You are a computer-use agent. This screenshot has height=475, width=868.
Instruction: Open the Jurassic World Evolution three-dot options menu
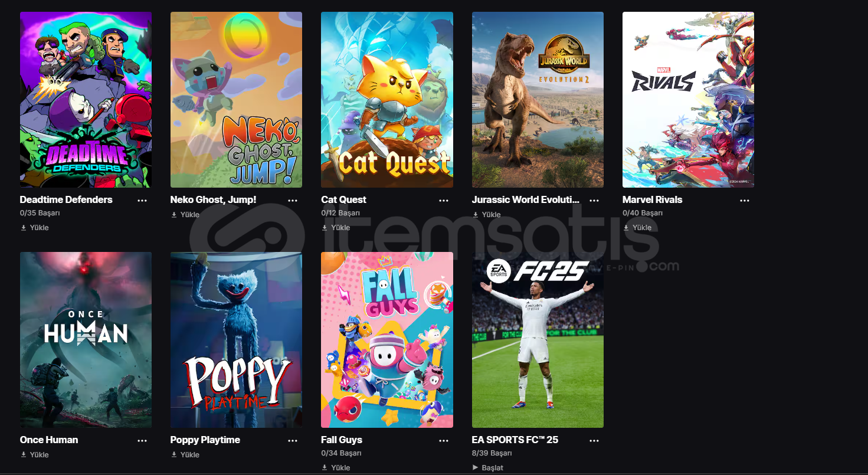click(594, 201)
